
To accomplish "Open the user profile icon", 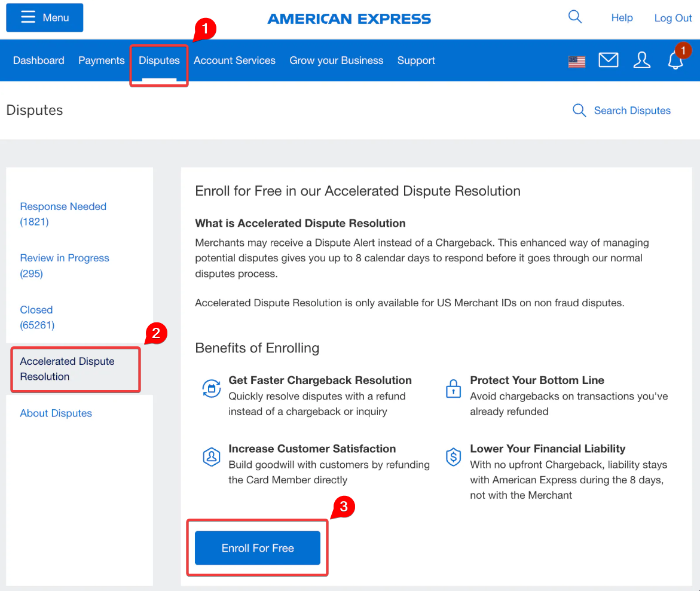I will (x=642, y=60).
